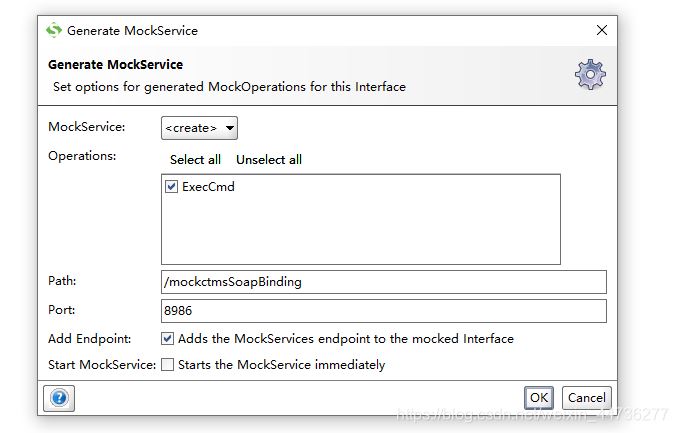Viewport: 678px width, 433px height.
Task: Click the 'Starts the MockService immediately' label
Action: click(281, 365)
